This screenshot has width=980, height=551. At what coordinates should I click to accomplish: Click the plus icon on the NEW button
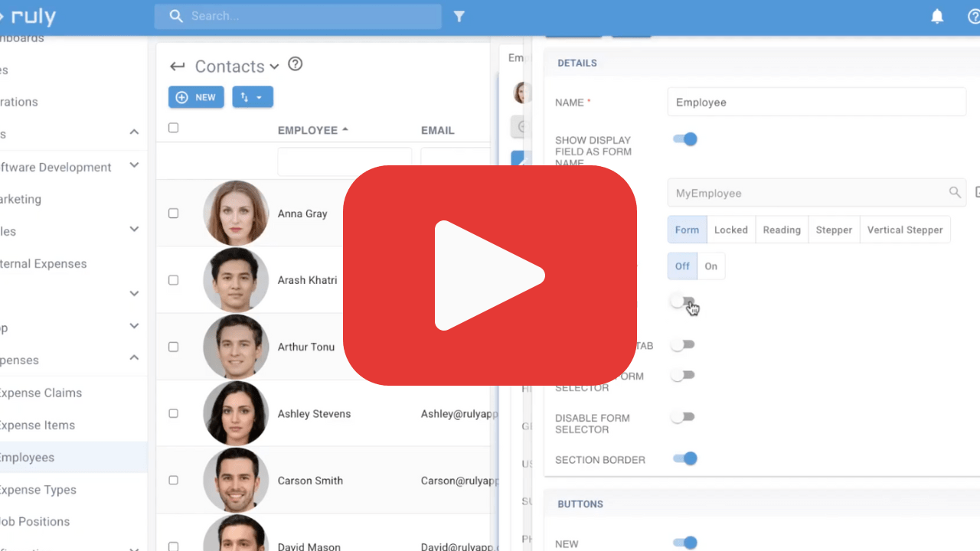point(182,97)
